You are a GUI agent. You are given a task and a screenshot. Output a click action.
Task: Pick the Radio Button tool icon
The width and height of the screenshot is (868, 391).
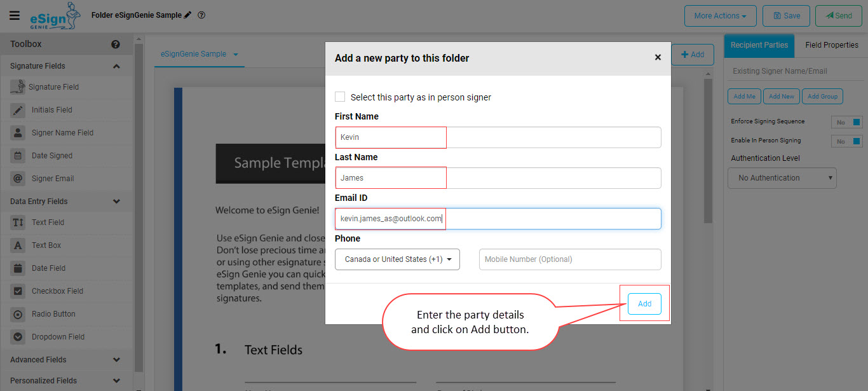tap(18, 314)
